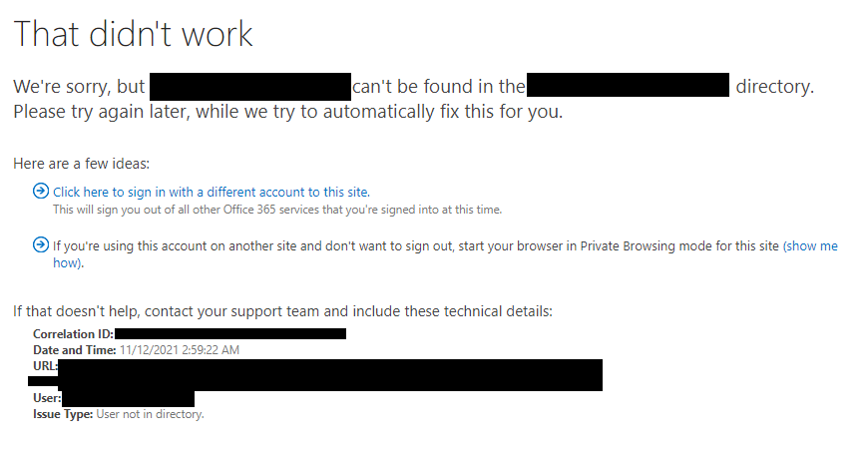Click the URL label
The image size is (868, 457).
45,366
